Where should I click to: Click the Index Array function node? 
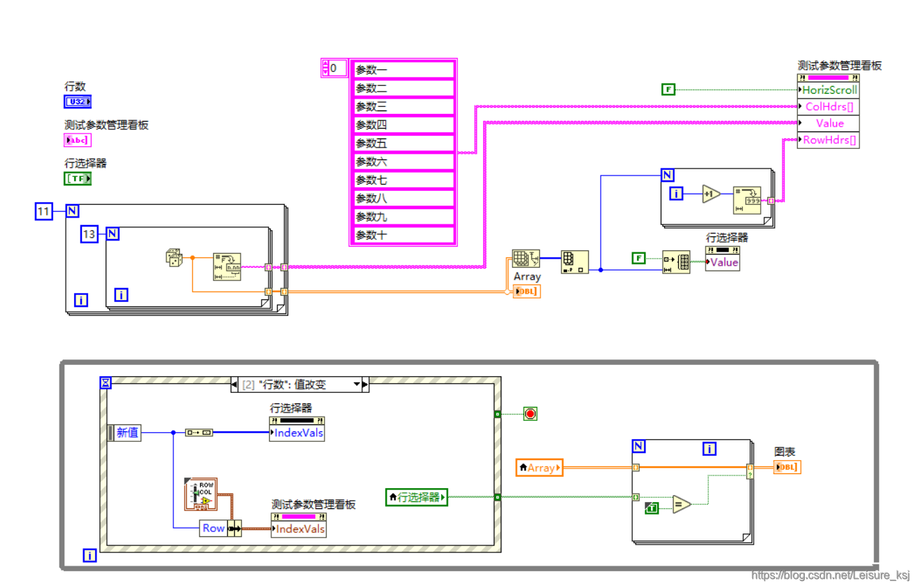coord(575,262)
